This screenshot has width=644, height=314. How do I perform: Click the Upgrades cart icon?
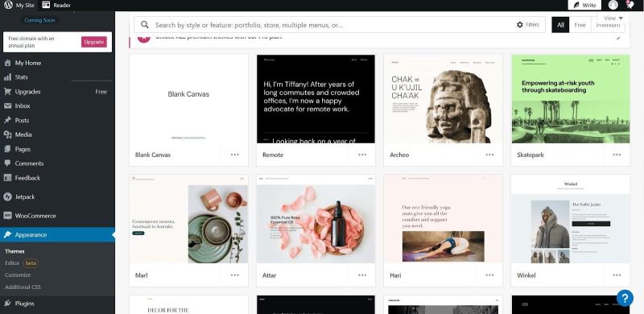click(x=7, y=92)
